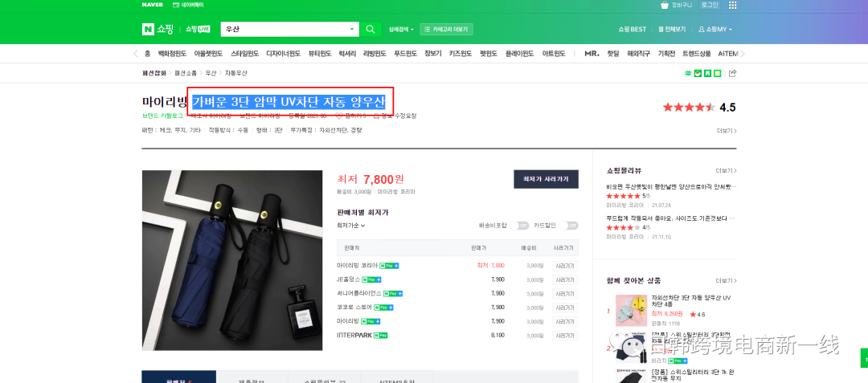Expand product specs with 더보기
Screen dimensions: 868x383
727,131
